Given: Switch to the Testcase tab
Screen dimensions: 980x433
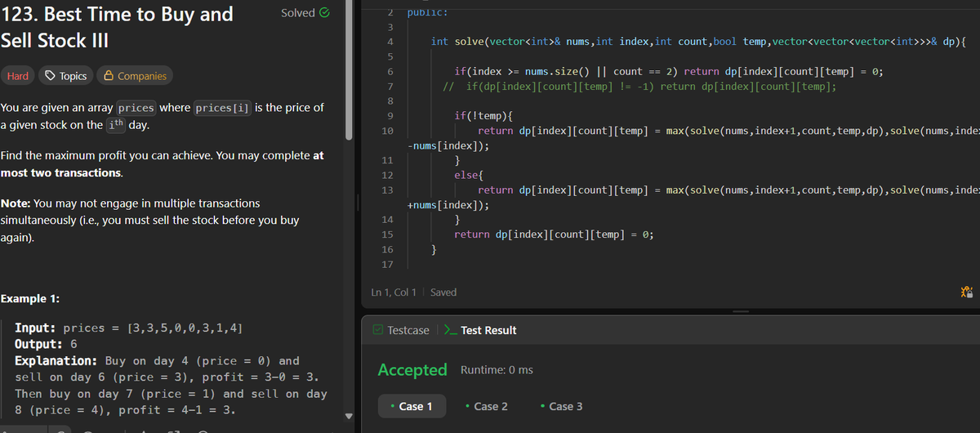Looking at the screenshot, I should pyautogui.click(x=400, y=330).
